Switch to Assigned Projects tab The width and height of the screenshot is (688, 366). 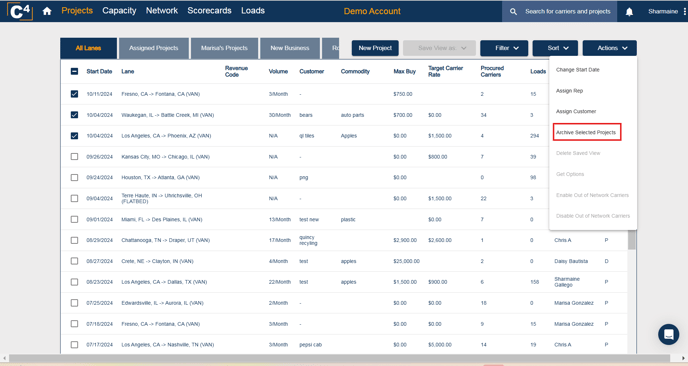coord(154,48)
